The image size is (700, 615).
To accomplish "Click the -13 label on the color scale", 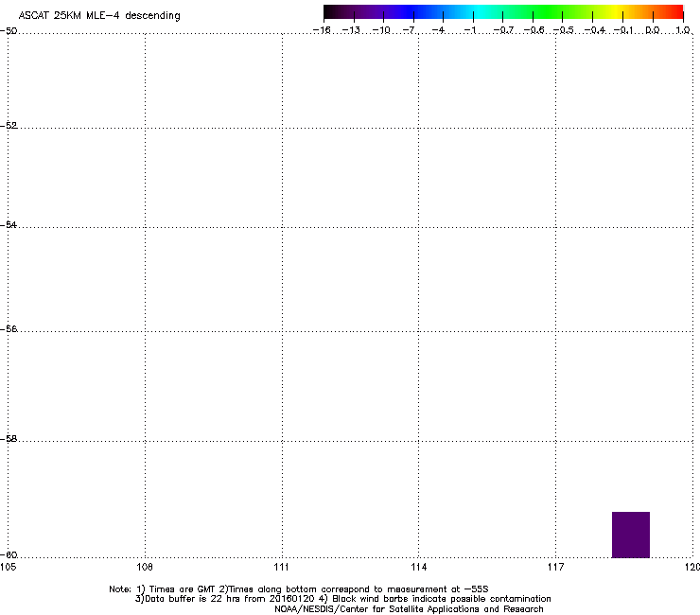I will click(x=351, y=30).
